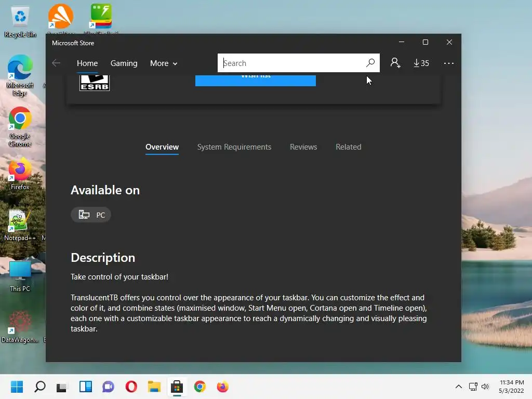Select the DataWagon desktop shortcut

pos(20,327)
